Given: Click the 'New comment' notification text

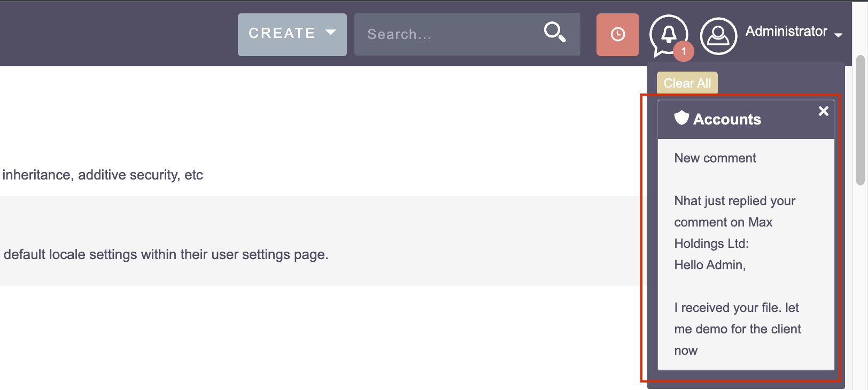Looking at the screenshot, I should click(715, 158).
